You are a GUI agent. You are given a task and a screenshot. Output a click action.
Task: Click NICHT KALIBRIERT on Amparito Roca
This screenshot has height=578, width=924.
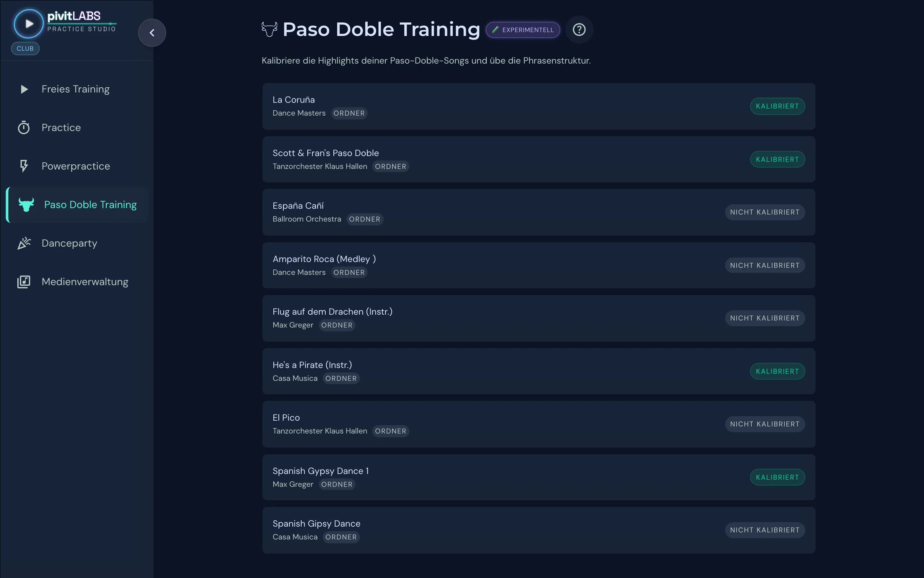(x=765, y=265)
